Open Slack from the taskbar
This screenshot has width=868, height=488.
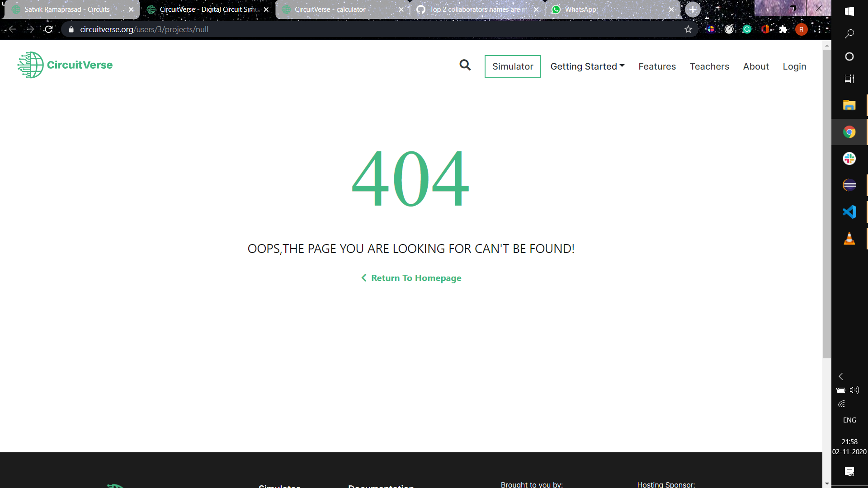(x=849, y=159)
